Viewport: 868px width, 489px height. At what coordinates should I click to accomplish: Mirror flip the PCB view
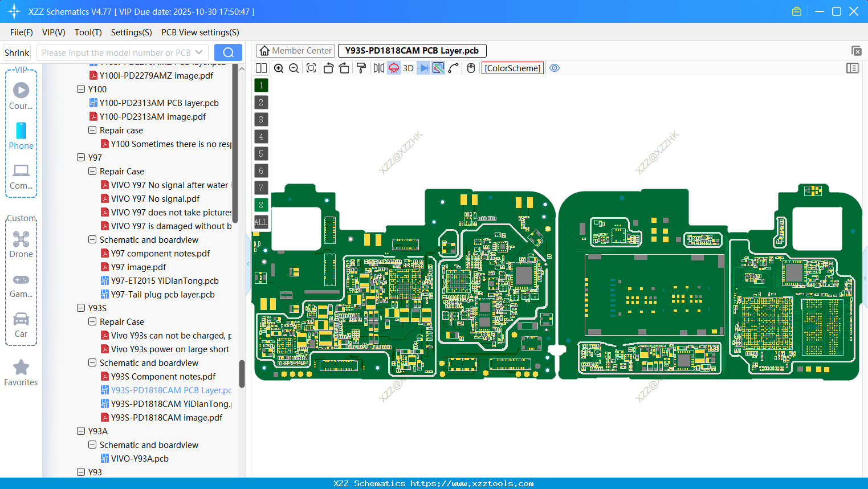click(x=378, y=68)
